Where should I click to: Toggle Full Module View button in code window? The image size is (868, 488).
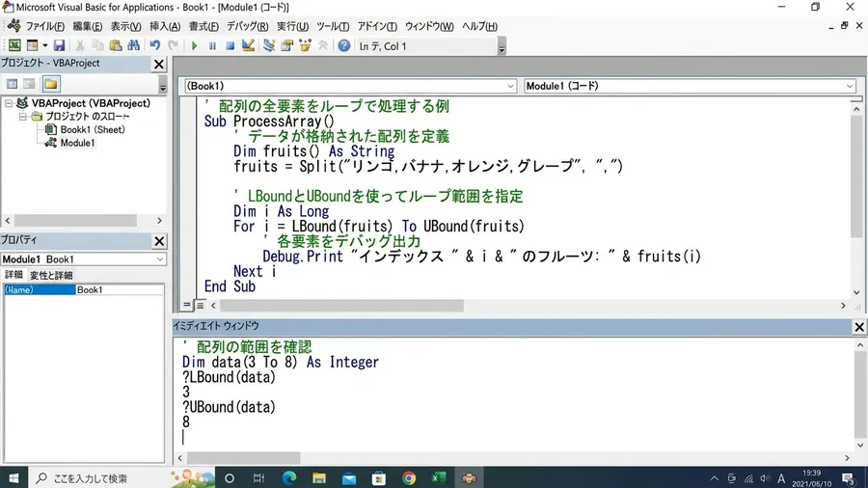[200, 305]
